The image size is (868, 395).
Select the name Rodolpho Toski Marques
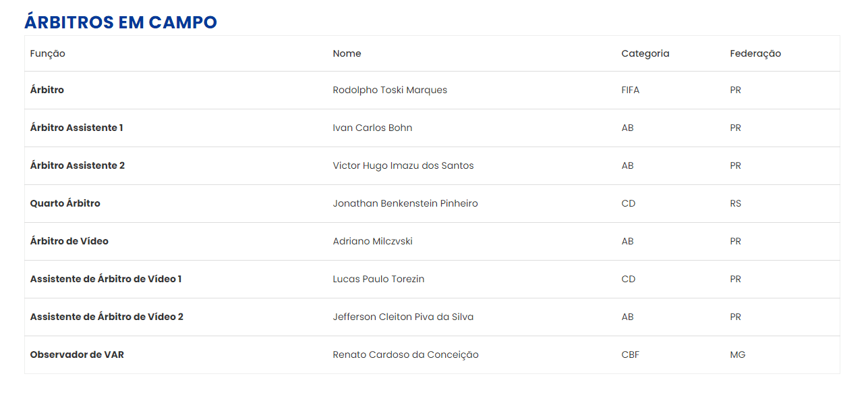point(390,90)
